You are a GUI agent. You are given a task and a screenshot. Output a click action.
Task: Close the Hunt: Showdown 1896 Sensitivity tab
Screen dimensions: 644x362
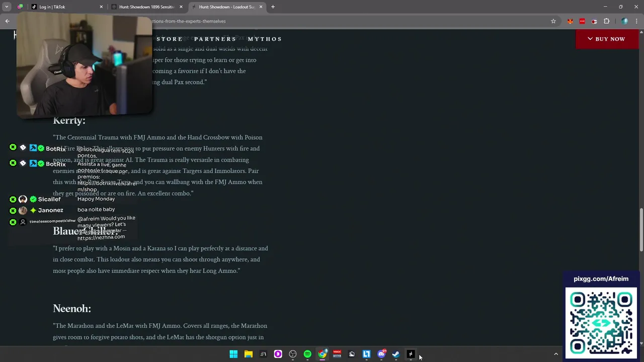pos(181,7)
